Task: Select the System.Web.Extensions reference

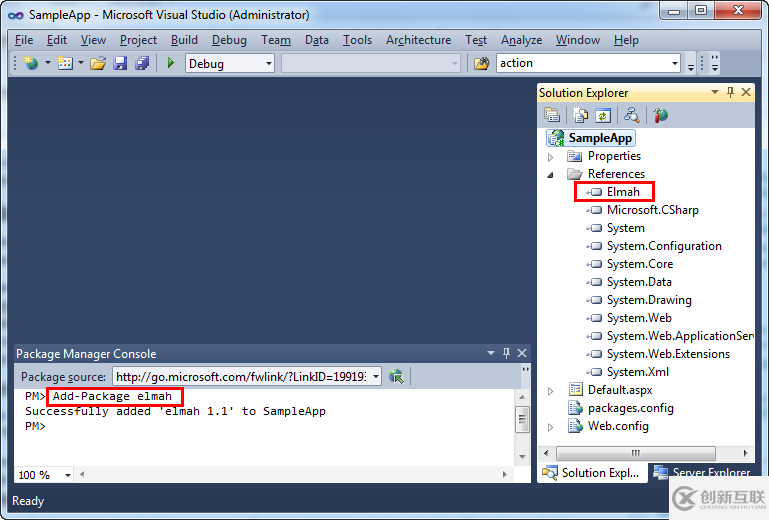Action: [x=658, y=354]
